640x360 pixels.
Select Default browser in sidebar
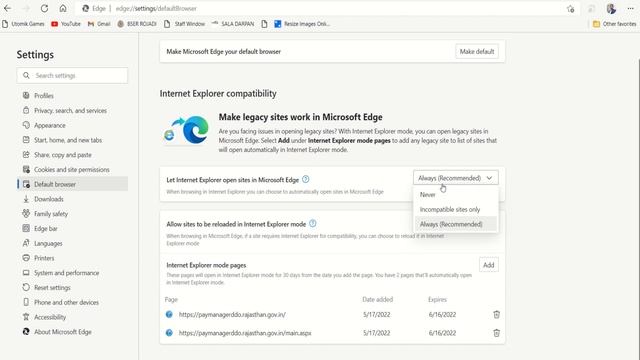coord(72,184)
